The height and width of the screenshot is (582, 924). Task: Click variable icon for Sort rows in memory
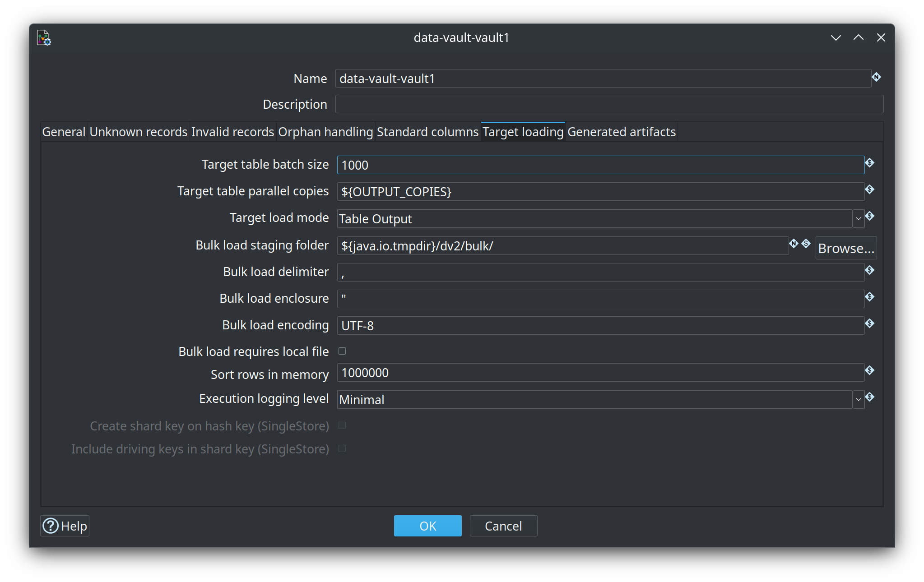coord(870,370)
